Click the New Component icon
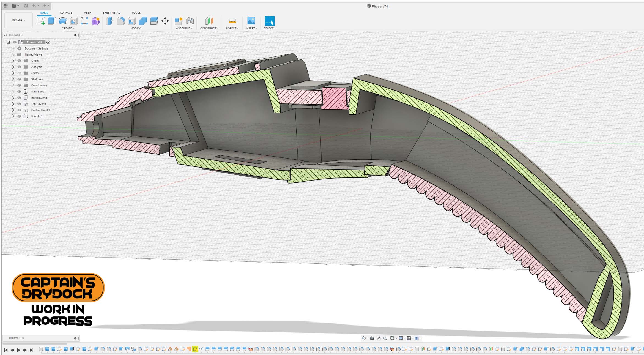644x355 pixels. (x=179, y=21)
